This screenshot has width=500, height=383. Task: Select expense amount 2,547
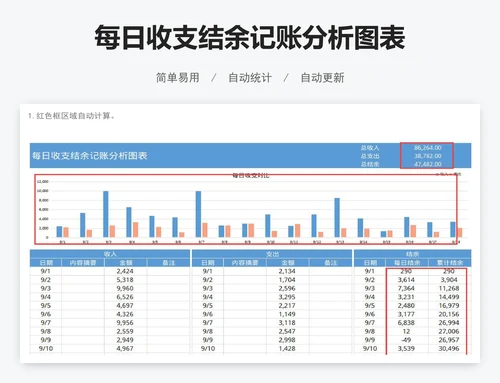[287, 331]
